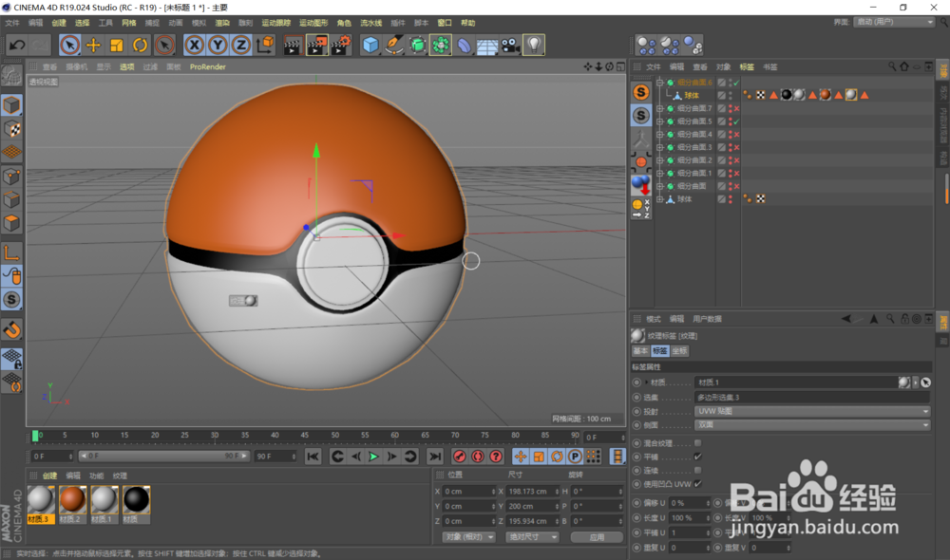Open the Edit Render Settings clapperboard icon

341,45
